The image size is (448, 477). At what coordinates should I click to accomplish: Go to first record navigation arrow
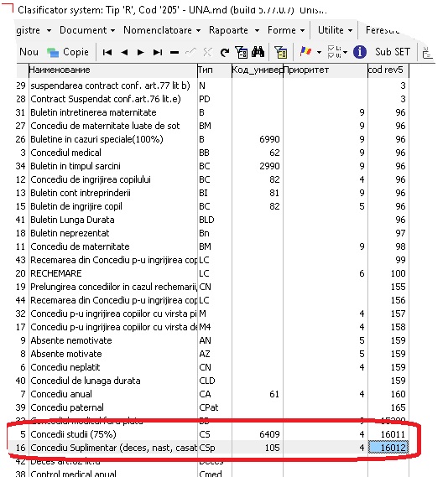107,52
